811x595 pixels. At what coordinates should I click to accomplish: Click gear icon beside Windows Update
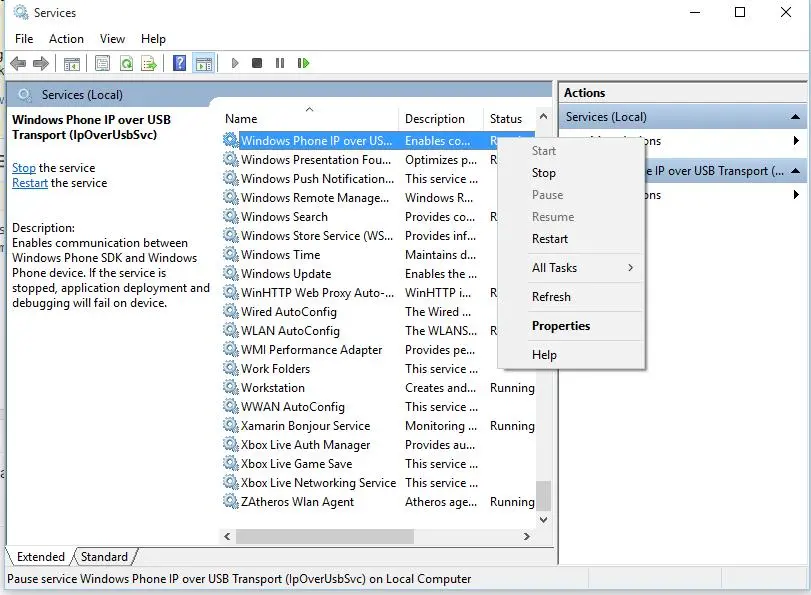click(231, 273)
